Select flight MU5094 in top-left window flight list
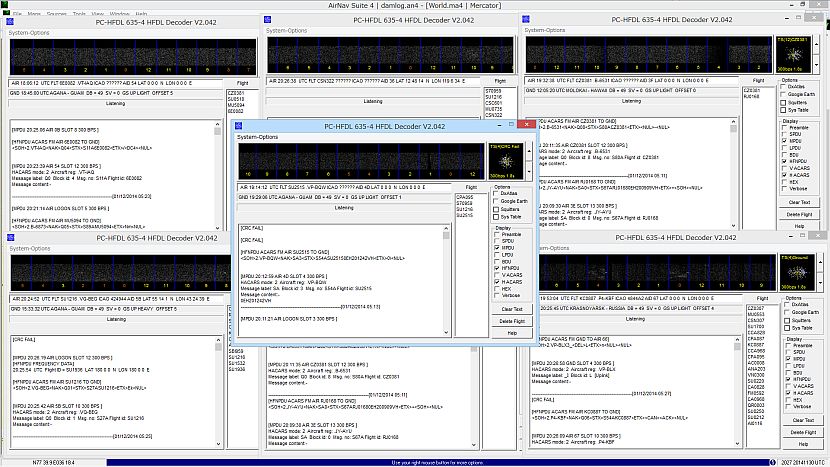This screenshot has width=830, height=467. pos(236,105)
